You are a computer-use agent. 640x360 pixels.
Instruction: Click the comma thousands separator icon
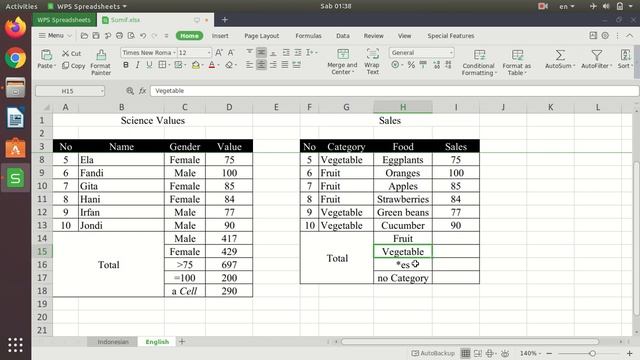point(423,65)
